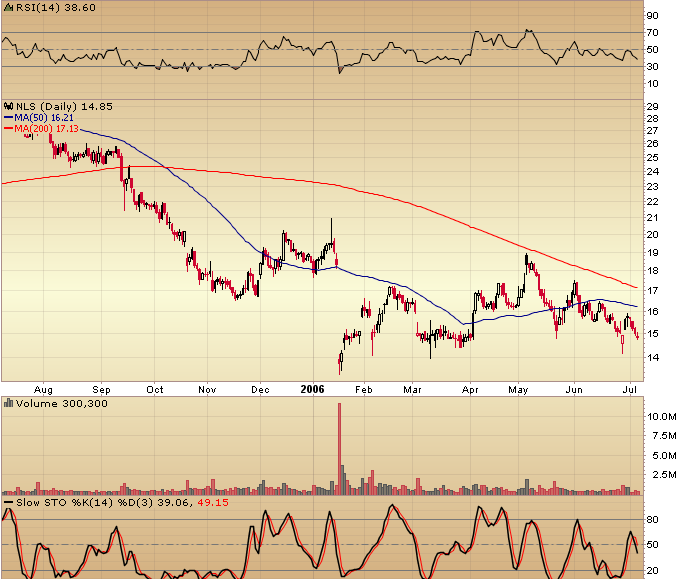The image size is (680, 579).
Task: Click the 5.0M volume axis label
Action: tap(664, 455)
